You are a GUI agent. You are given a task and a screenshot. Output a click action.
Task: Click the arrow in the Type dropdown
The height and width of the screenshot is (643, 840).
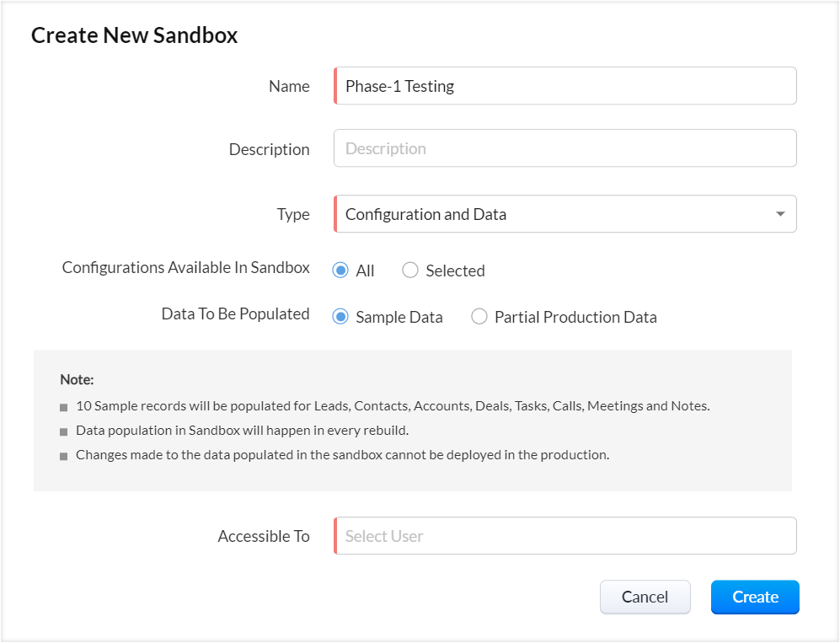[780, 214]
